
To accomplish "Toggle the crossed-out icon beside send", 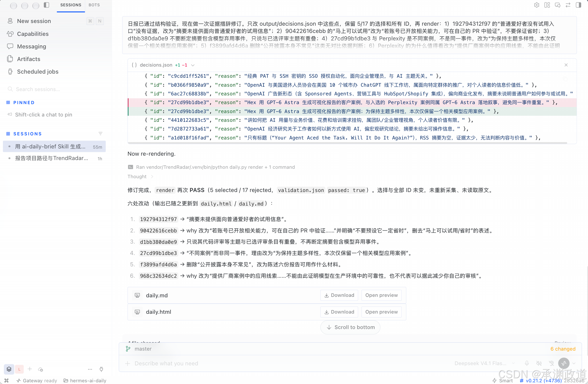I will pyautogui.click(x=551, y=363).
